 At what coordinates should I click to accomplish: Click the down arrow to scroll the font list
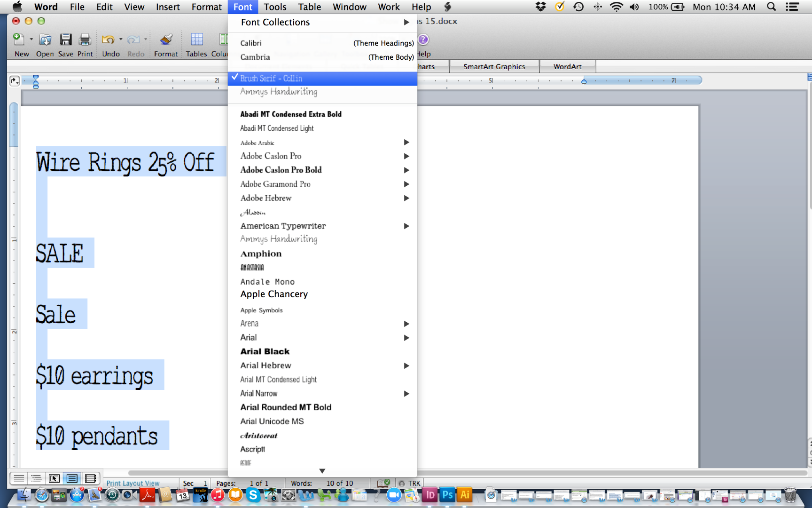coord(322,471)
